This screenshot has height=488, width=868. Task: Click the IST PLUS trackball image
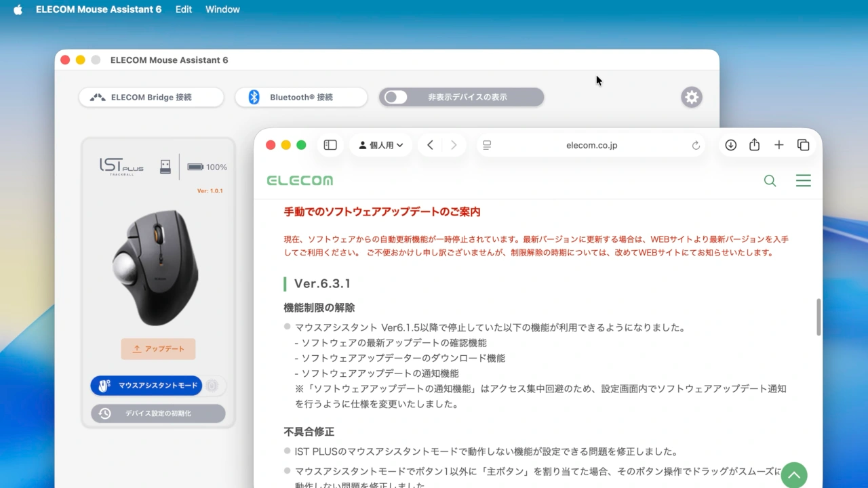157,267
